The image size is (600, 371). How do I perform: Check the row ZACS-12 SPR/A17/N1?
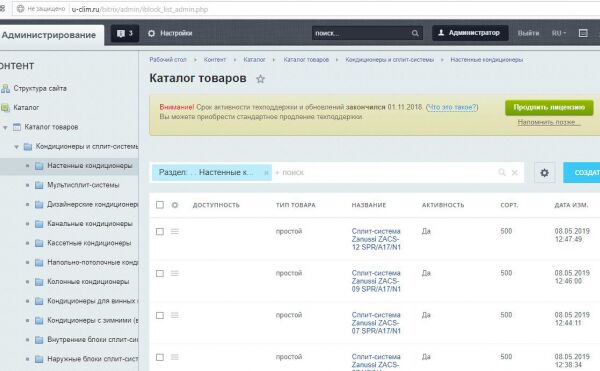pyautogui.click(x=160, y=232)
